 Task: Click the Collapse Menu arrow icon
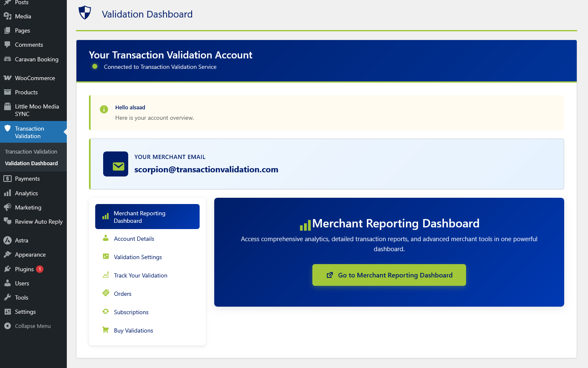[8, 326]
